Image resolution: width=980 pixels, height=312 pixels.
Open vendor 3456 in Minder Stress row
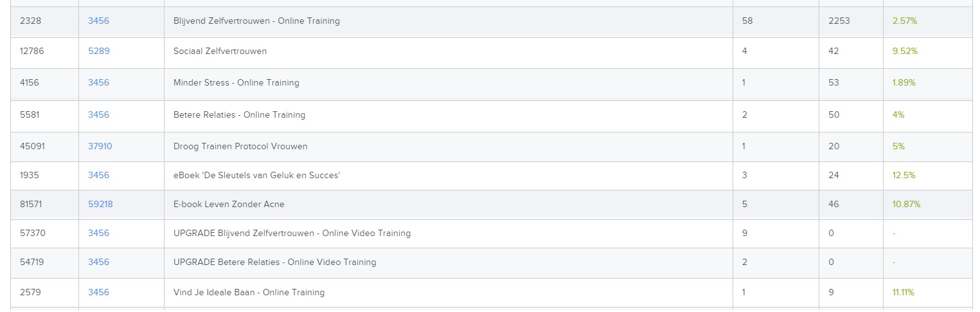click(x=98, y=82)
